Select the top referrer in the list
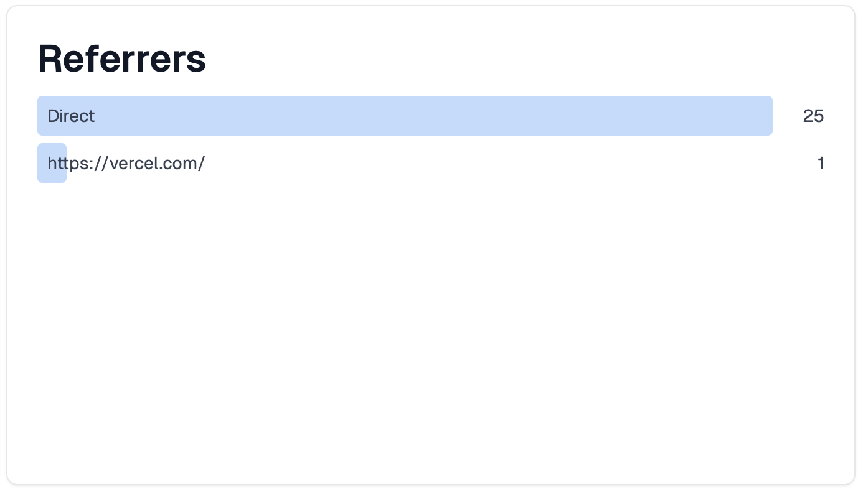This screenshot has width=868, height=494. (431, 116)
